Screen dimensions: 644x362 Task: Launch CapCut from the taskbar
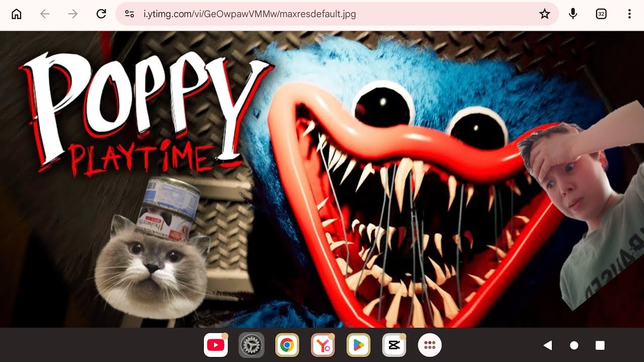point(394,345)
